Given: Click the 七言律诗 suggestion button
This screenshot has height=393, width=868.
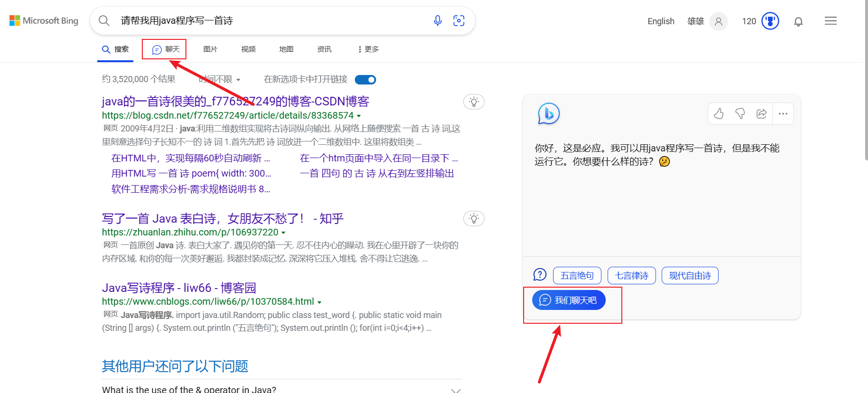Looking at the screenshot, I should pyautogui.click(x=632, y=276).
